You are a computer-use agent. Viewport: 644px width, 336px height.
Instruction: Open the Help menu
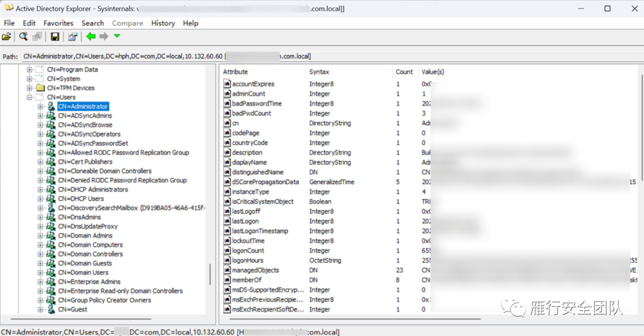coord(191,23)
